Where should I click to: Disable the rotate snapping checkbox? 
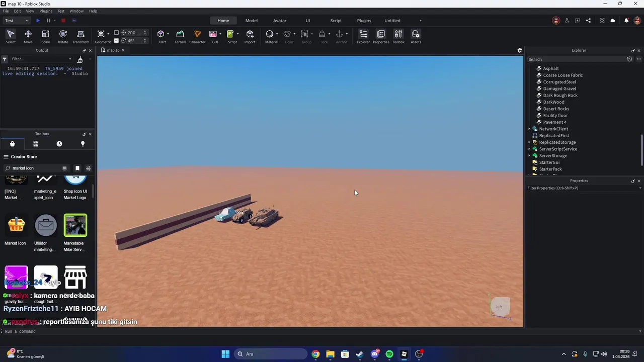pyautogui.click(x=116, y=41)
